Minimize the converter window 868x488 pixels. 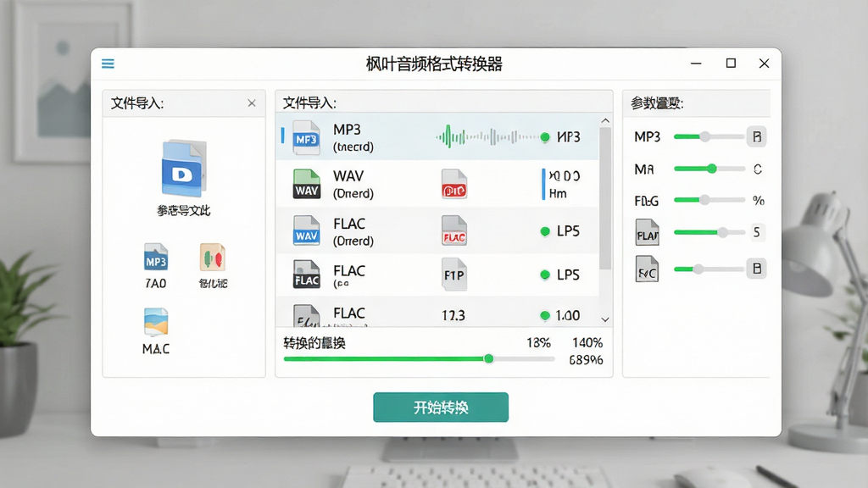pos(696,64)
